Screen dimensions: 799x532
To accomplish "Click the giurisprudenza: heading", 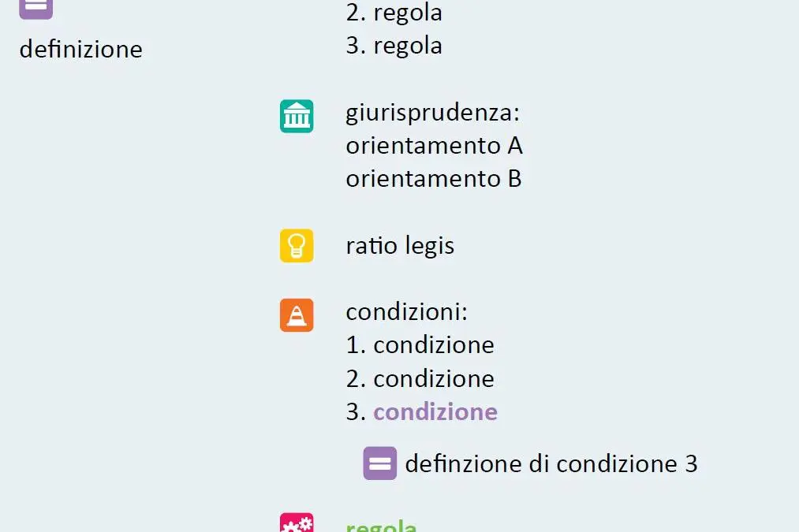I will click(432, 113).
